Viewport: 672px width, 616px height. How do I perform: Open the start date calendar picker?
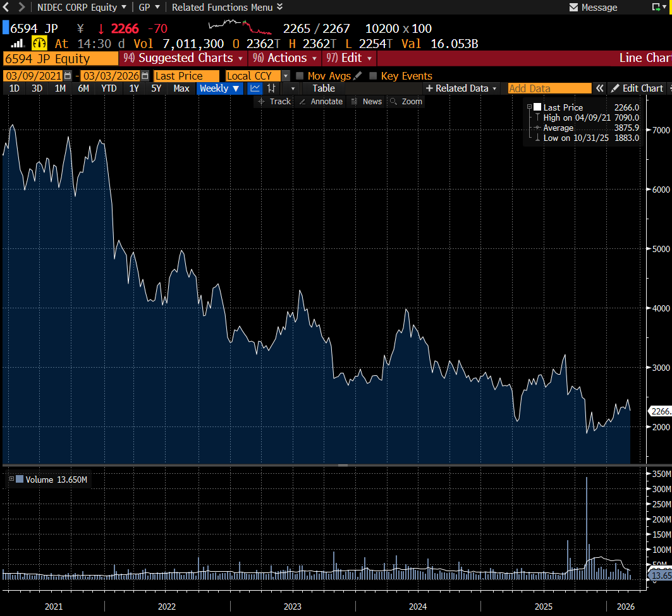(68, 76)
